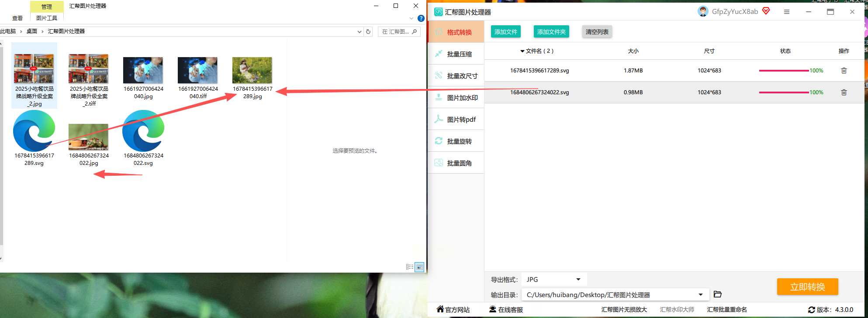Switch Explorer to large icons view toggle
Viewport: 868px width, 318px height.
pyautogui.click(x=419, y=267)
